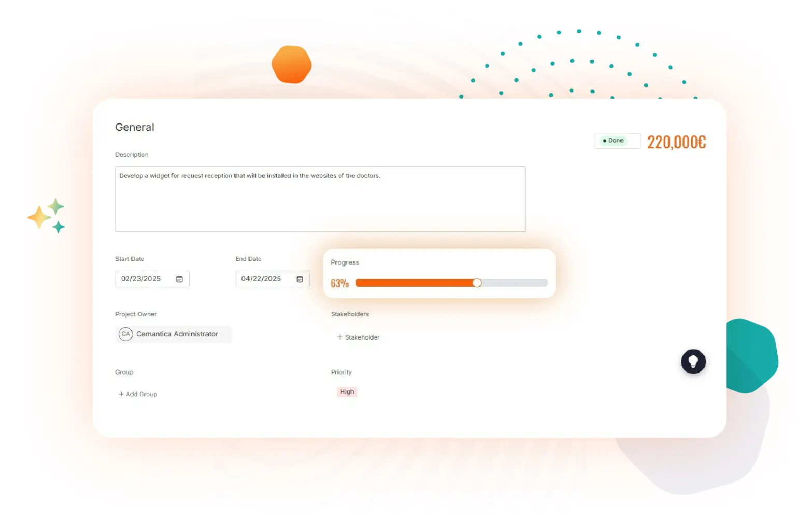This screenshot has width=812, height=529.
Task: Click inside the Description text box
Action: click(320, 199)
